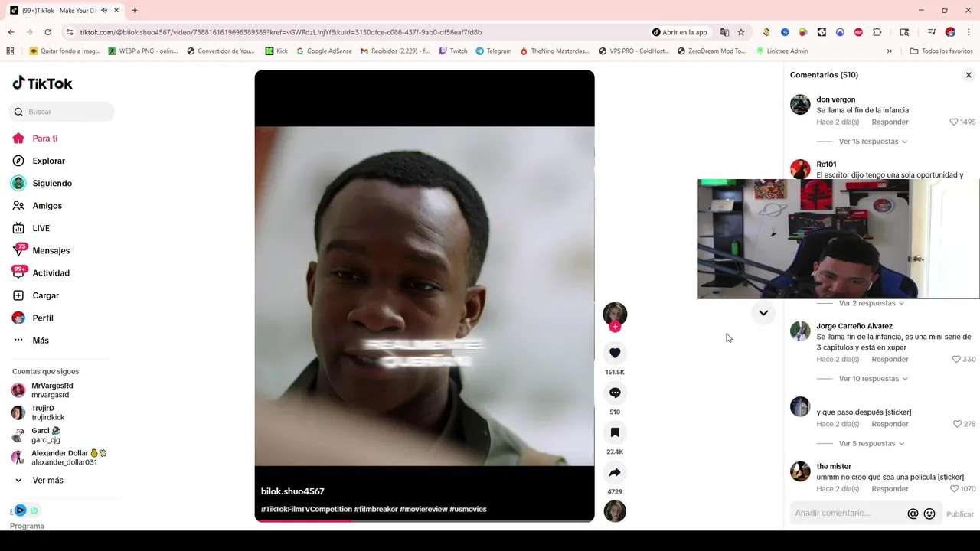Click the Publicar button

click(x=960, y=514)
